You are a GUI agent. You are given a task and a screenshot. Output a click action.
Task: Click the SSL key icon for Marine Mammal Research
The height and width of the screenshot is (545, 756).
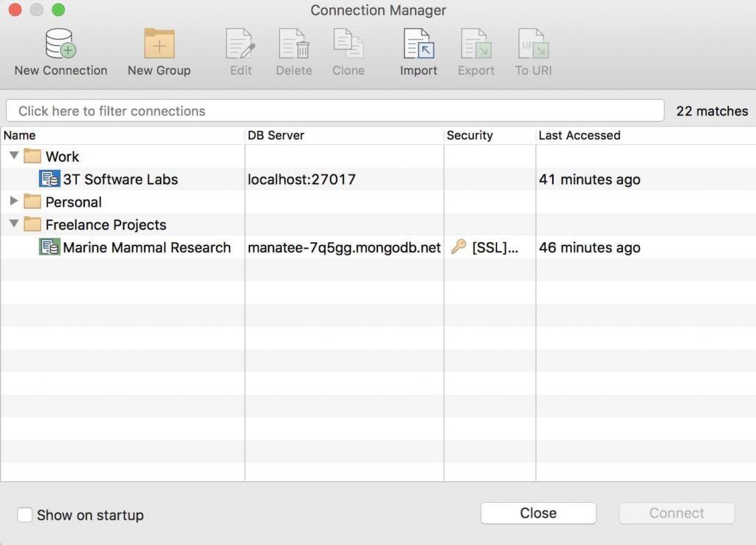point(458,247)
